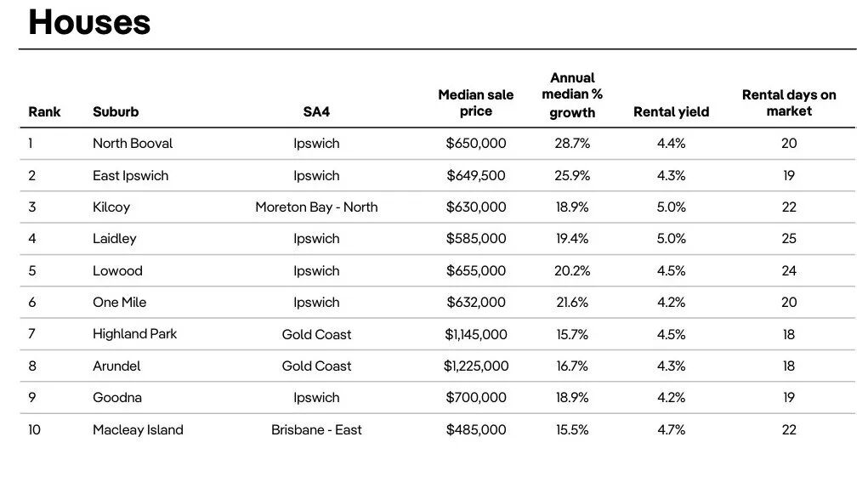Image resolution: width=868 pixels, height=488 pixels.
Task: Click the SA4 column header
Action: tap(316, 111)
